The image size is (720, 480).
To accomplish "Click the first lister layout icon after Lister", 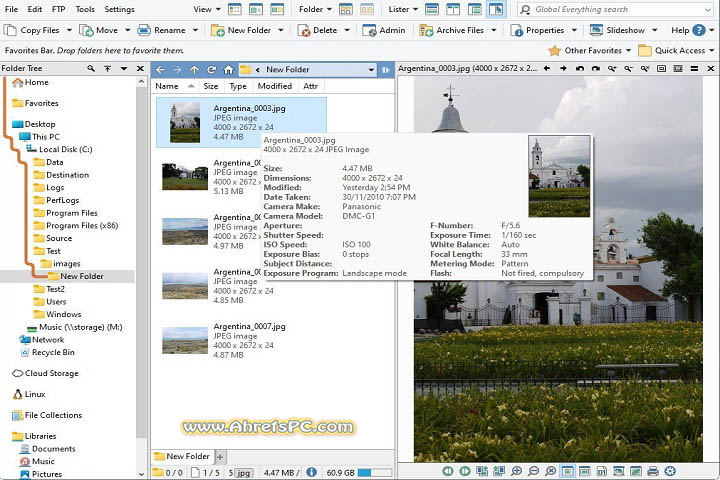I will [432, 9].
